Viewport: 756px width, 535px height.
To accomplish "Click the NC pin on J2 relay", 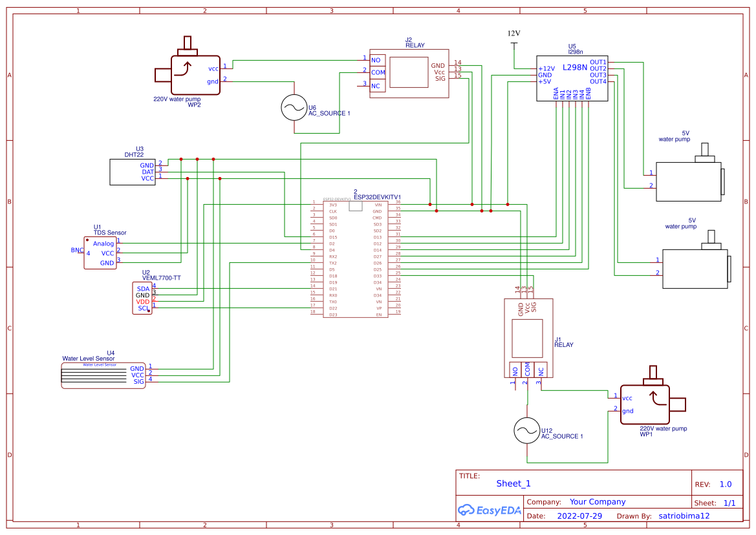I will point(376,86).
